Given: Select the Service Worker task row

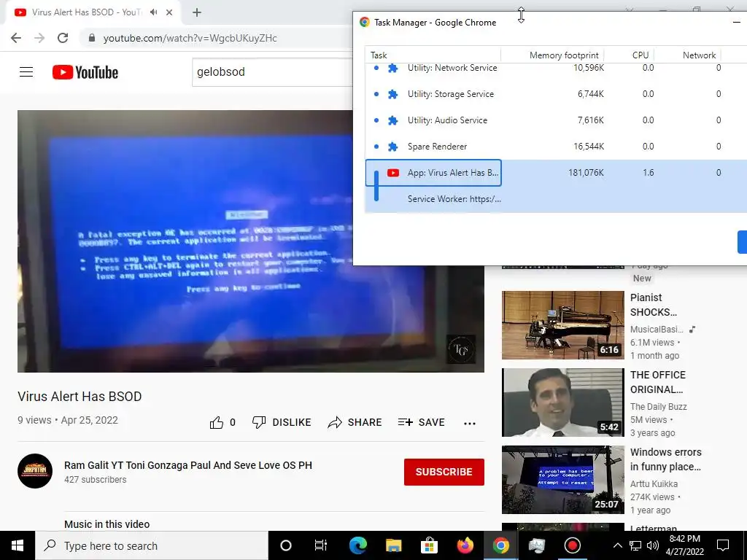Looking at the screenshot, I should 556,199.
